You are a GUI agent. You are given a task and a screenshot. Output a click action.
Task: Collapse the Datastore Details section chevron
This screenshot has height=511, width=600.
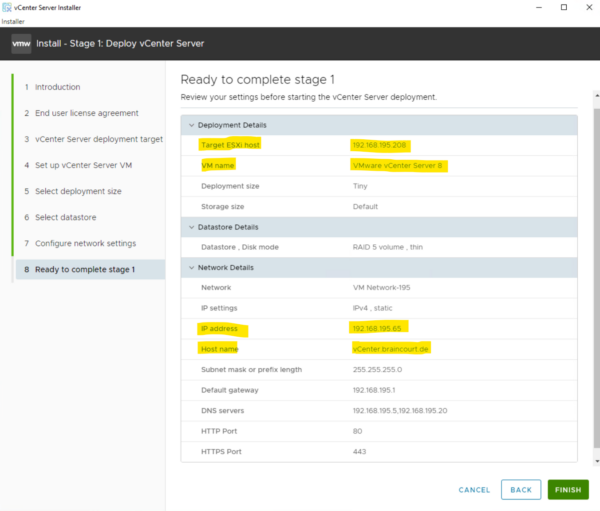(191, 227)
